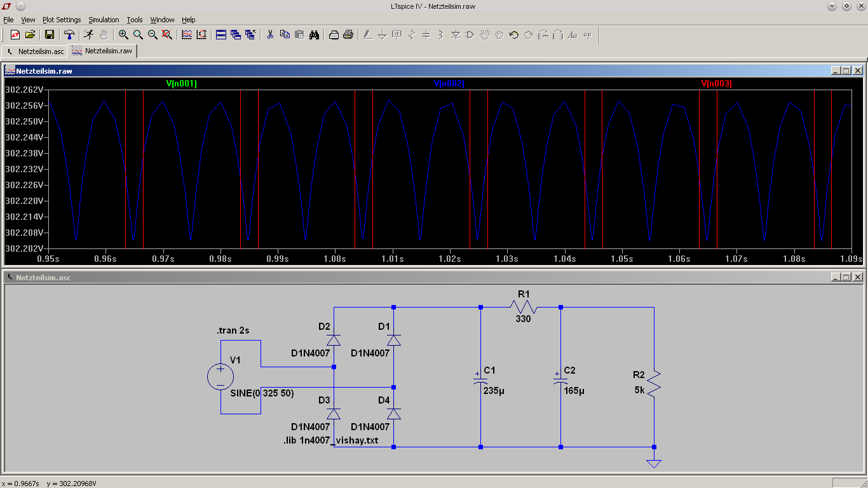The width and height of the screenshot is (868, 488).
Task: Maximize the Netzteilsim.raw plot window
Action: 846,71
